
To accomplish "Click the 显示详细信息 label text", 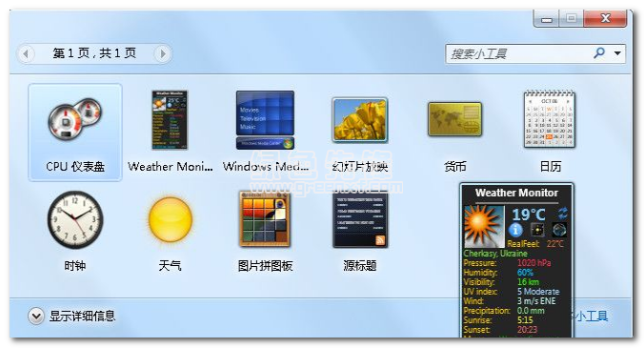I will (x=82, y=316).
